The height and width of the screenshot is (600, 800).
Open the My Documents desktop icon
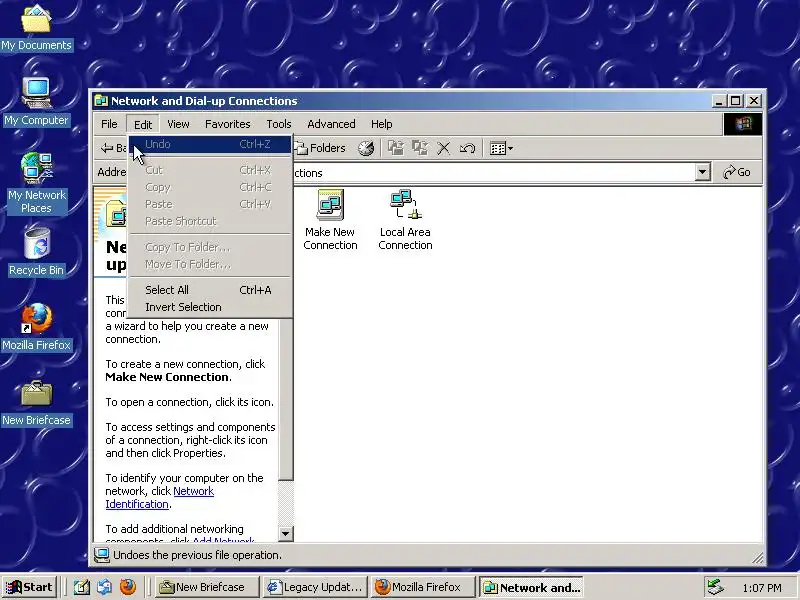(36, 28)
